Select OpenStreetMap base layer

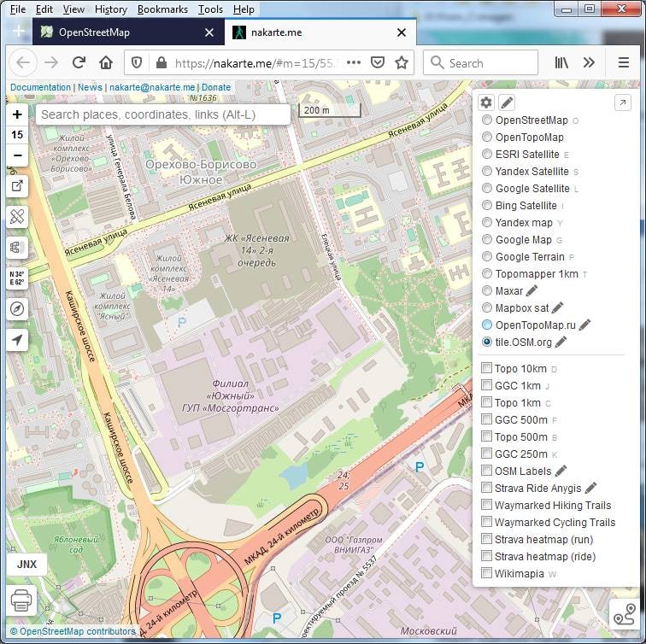[x=531, y=120]
